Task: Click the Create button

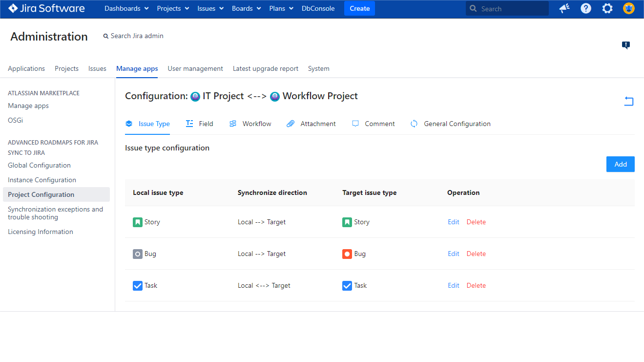Action: point(360,8)
